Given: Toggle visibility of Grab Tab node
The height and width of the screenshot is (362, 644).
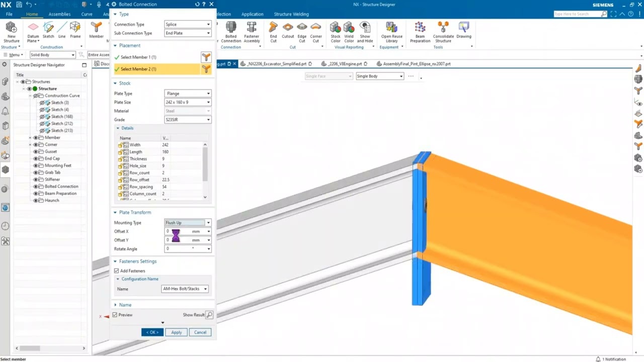Looking at the screenshot, I should pyautogui.click(x=36, y=172).
